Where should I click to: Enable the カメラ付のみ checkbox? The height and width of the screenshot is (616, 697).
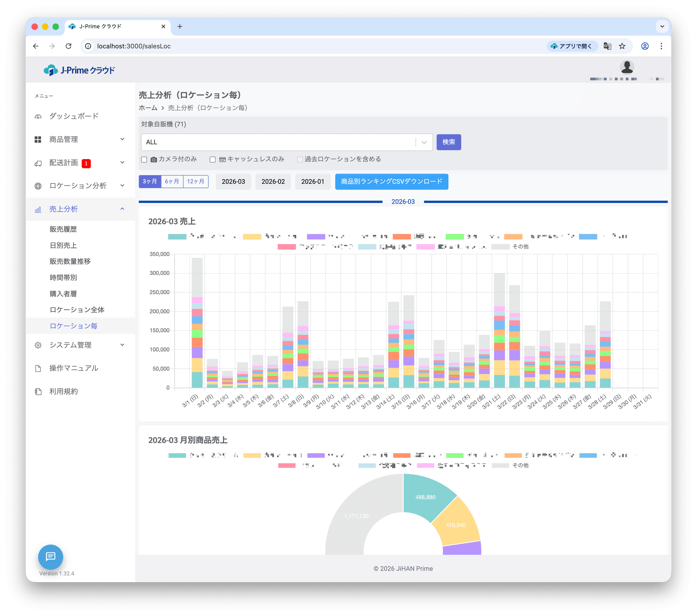tap(144, 159)
